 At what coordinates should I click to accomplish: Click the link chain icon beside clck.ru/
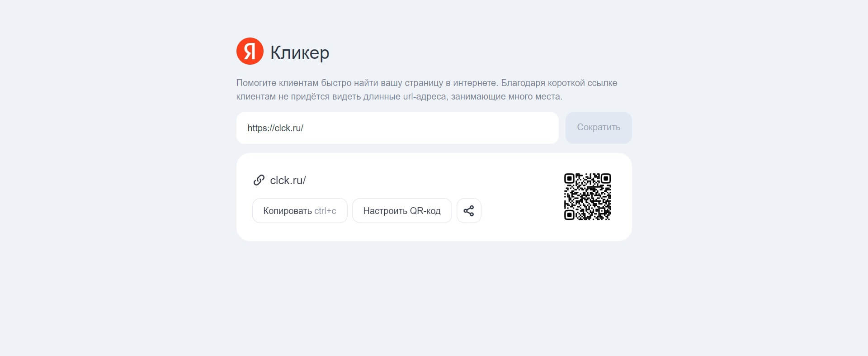click(x=259, y=180)
